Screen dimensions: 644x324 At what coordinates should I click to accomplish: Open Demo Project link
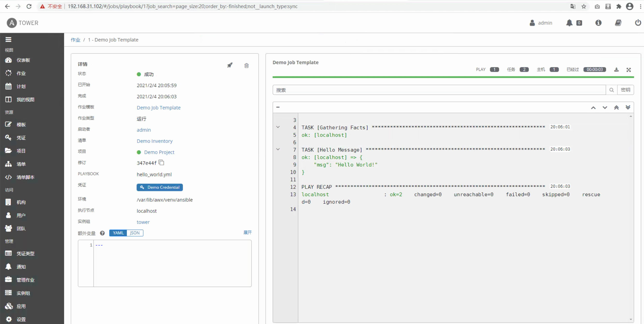click(x=159, y=152)
